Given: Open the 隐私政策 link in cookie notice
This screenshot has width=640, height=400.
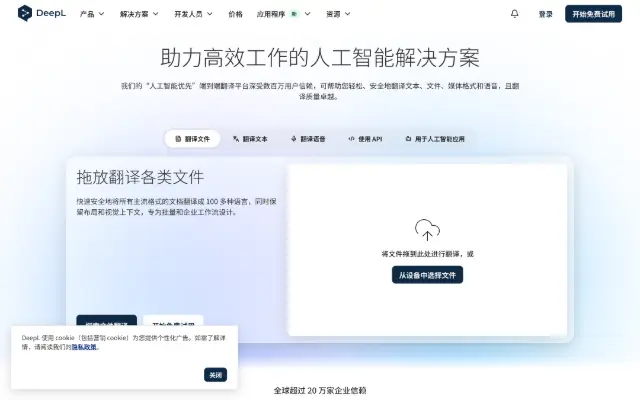Looking at the screenshot, I should tap(84, 347).
